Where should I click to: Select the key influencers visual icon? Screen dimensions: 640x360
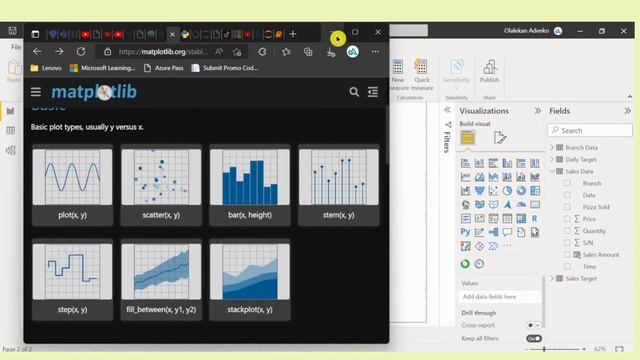click(479, 232)
